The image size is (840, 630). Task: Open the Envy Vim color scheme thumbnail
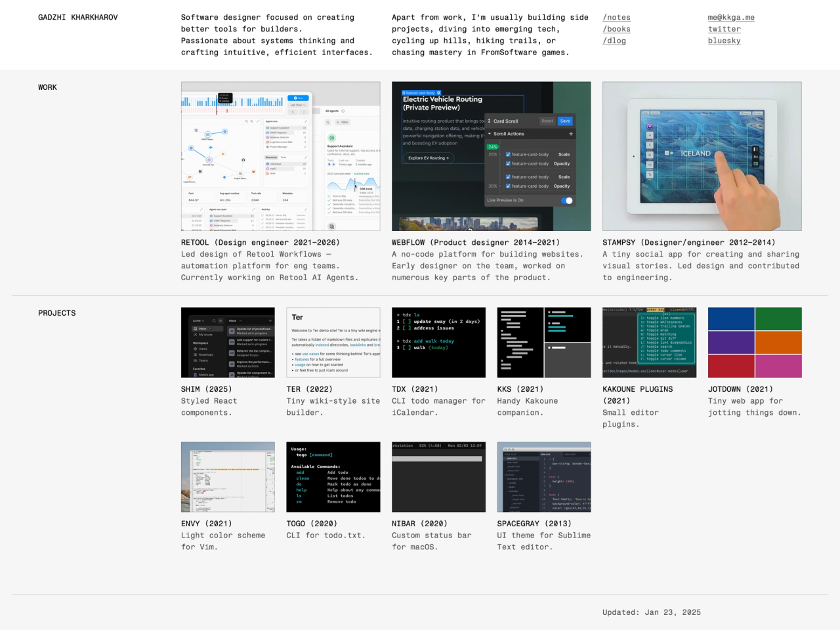pyautogui.click(x=228, y=477)
